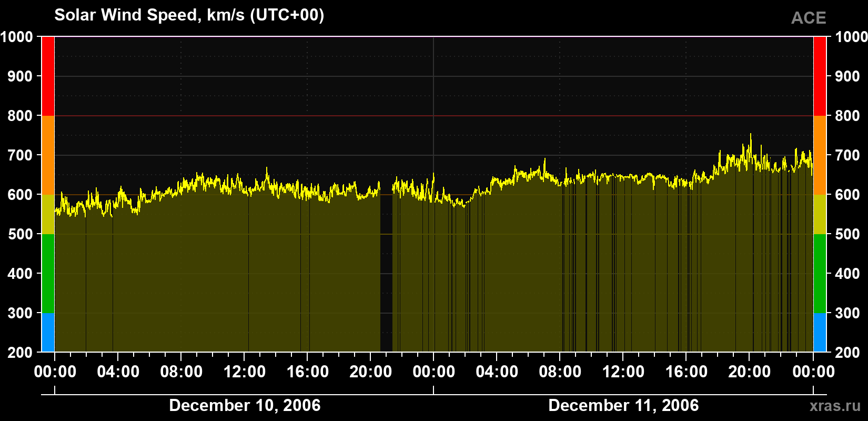This screenshot has height=421, width=868.
Task: Click the right axis 400 value
Action: point(847,274)
